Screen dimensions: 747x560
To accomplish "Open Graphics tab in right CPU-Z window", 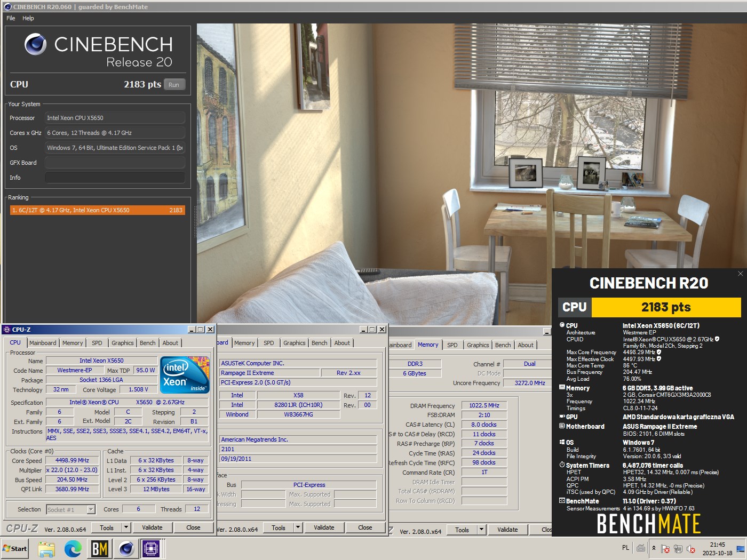I will (478, 345).
